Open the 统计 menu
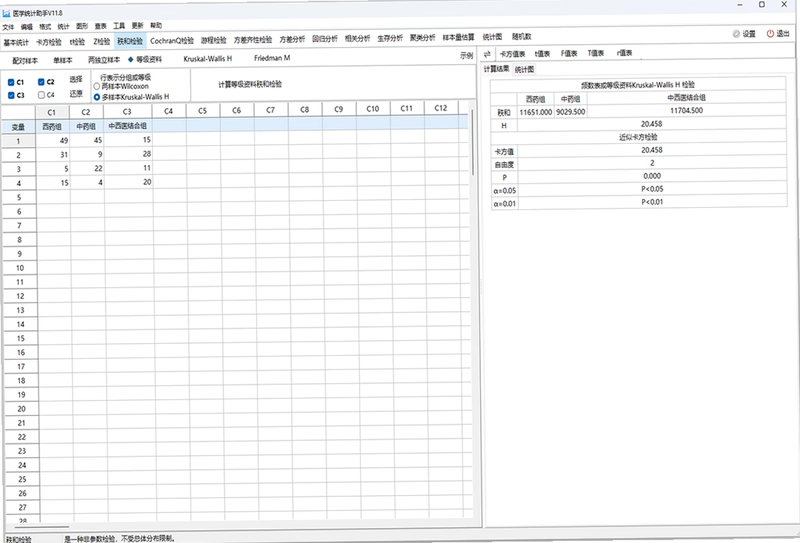Screen dimensions: 800x543 63,27
